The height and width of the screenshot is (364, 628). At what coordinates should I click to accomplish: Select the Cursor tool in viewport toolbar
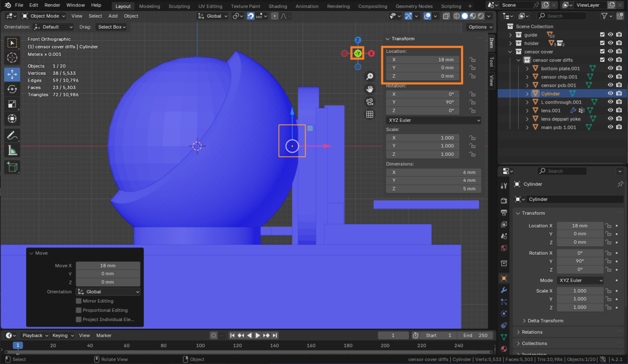point(13,58)
